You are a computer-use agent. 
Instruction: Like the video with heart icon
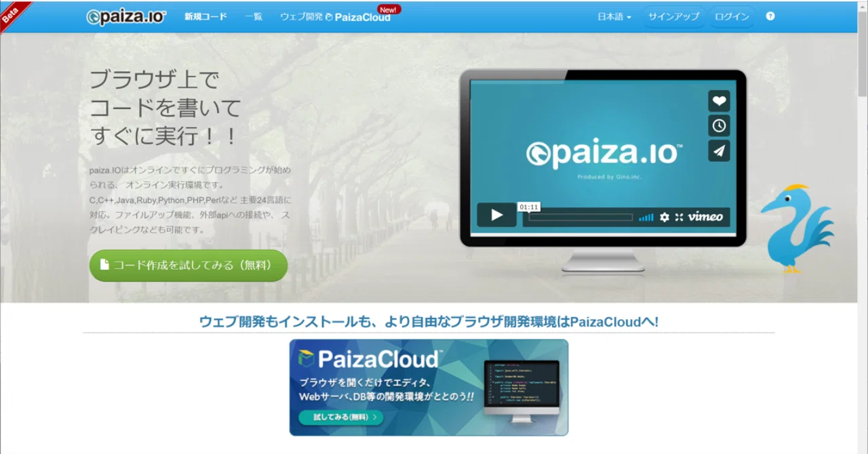(719, 101)
